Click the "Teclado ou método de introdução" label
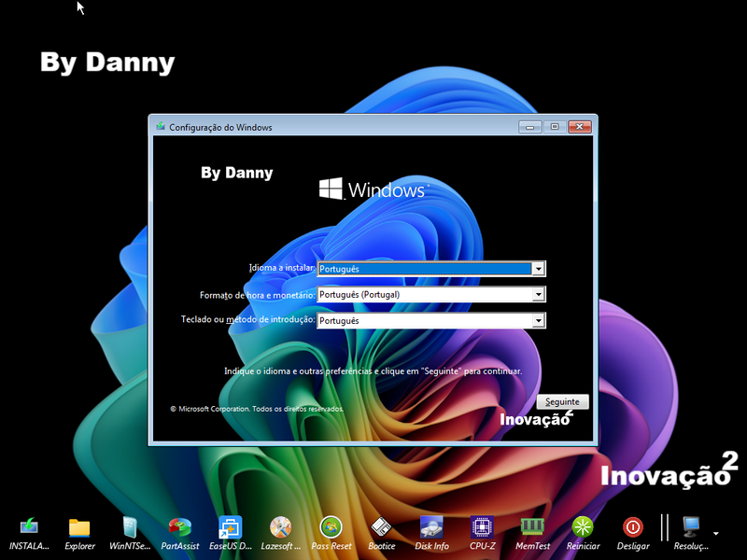 click(x=247, y=319)
